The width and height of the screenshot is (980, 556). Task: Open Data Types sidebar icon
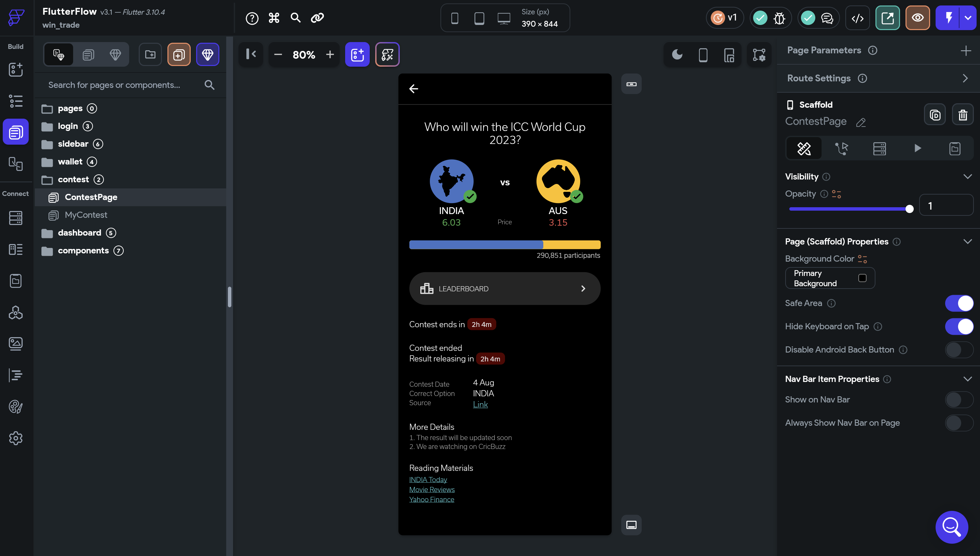(16, 249)
